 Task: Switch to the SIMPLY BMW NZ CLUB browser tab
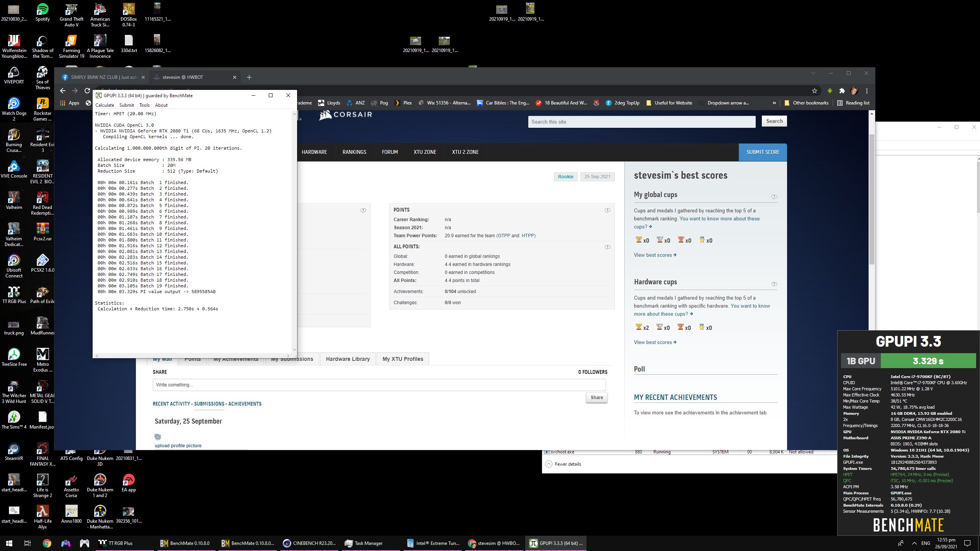[x=103, y=77]
